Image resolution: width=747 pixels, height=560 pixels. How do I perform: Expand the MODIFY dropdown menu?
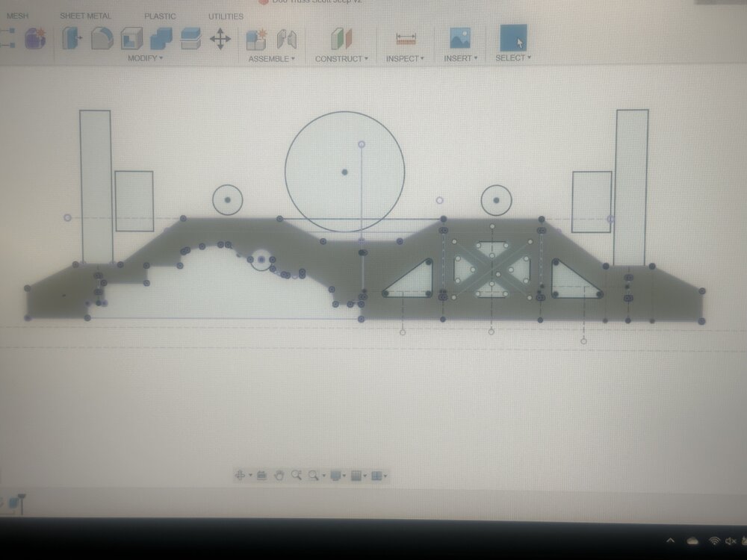pyautogui.click(x=145, y=58)
